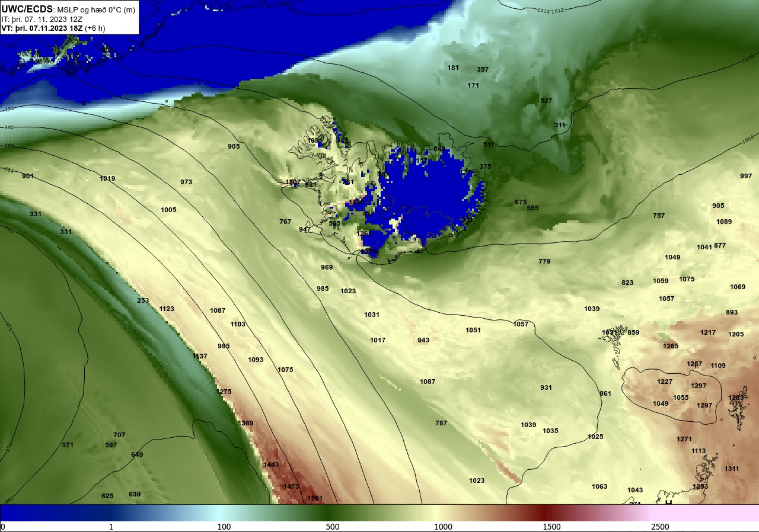
Task: Click the freezing level value 1473
Action: pyautogui.click(x=291, y=486)
